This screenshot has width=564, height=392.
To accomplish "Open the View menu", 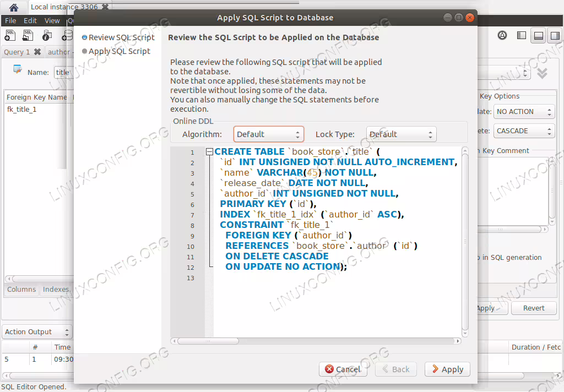I will (52, 20).
